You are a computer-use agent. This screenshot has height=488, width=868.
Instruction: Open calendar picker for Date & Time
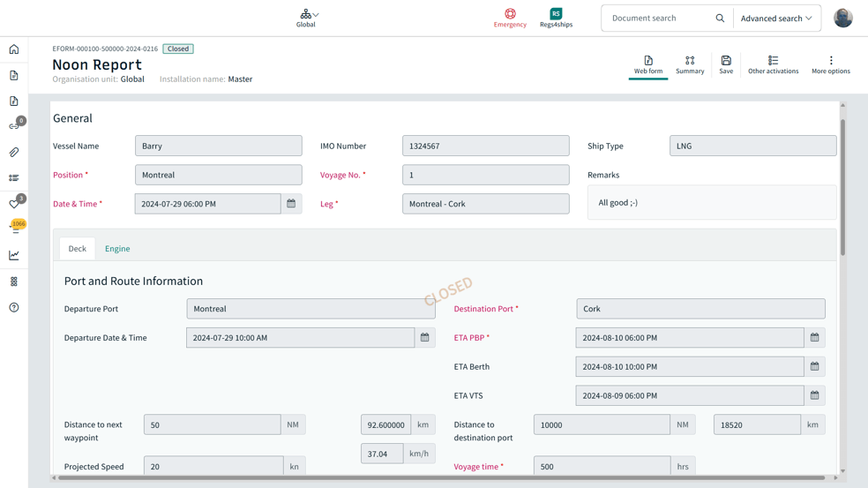[291, 204]
